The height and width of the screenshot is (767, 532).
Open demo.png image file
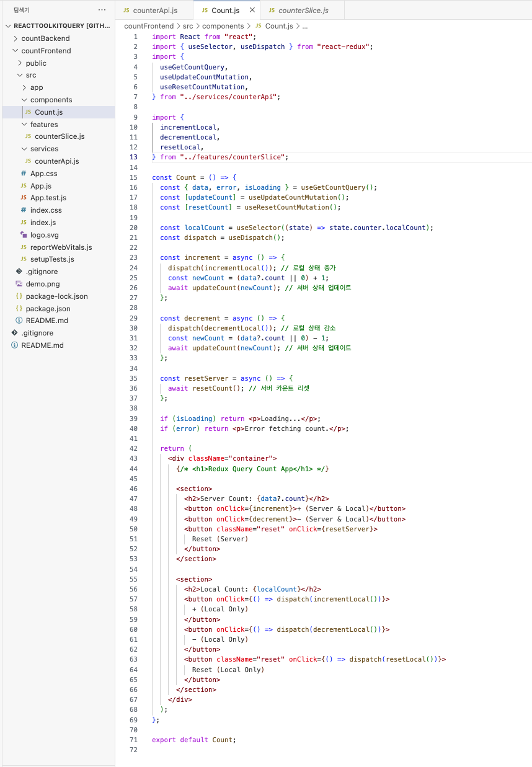coord(58,284)
